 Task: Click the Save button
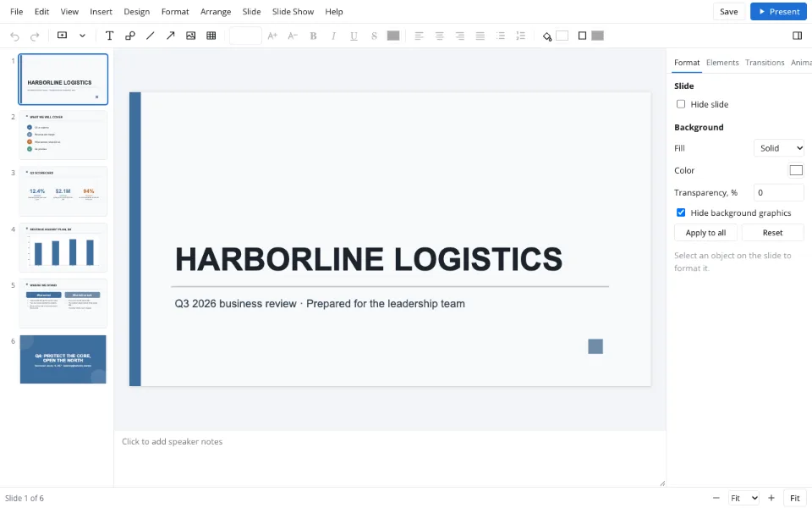(728, 11)
